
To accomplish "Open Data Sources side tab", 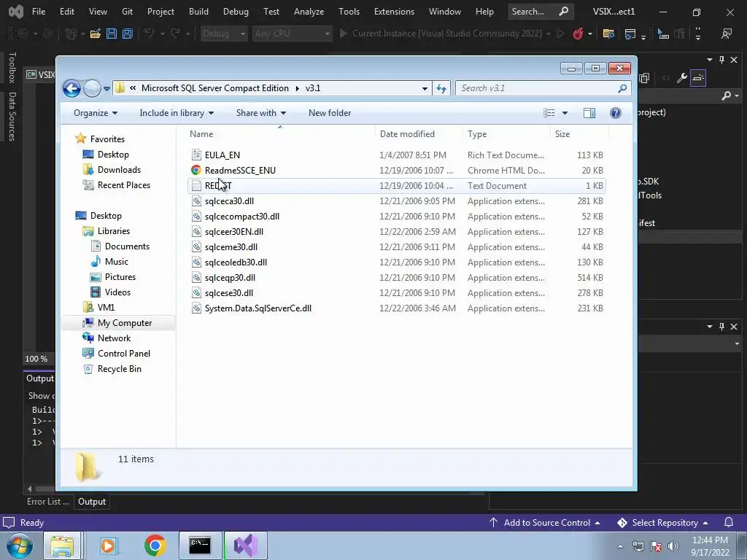I will [12, 117].
